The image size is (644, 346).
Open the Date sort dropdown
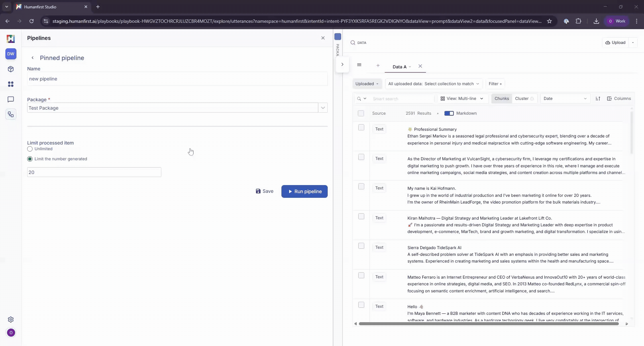point(565,99)
